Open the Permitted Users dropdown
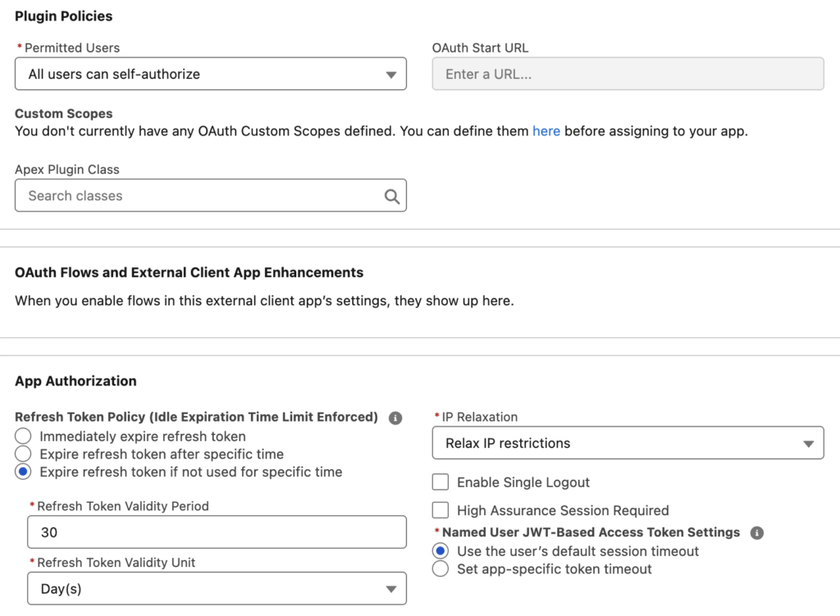840x616 pixels. 211,74
